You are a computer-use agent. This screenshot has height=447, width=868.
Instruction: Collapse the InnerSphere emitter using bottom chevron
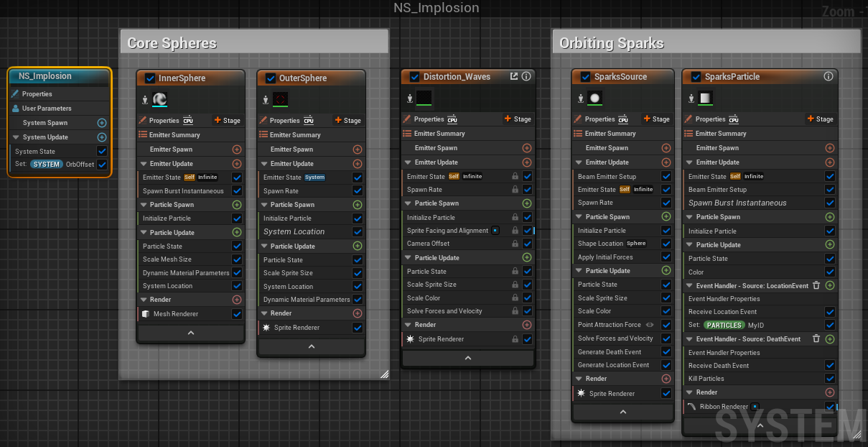191,333
